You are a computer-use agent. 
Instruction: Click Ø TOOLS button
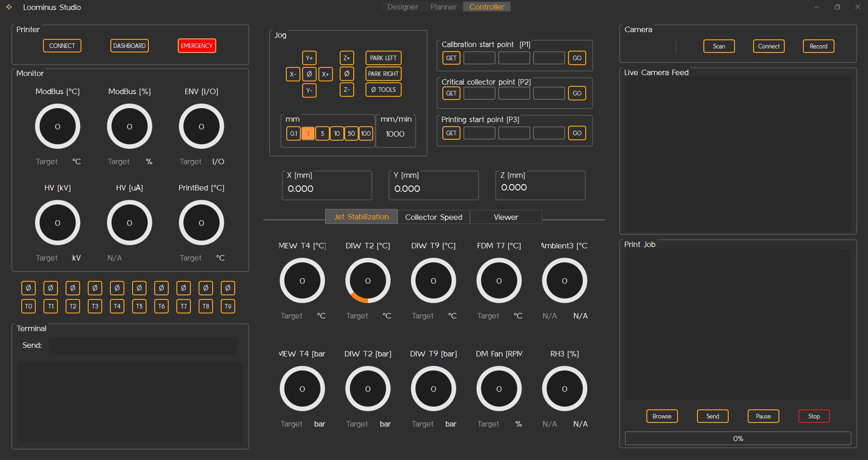pyautogui.click(x=383, y=90)
